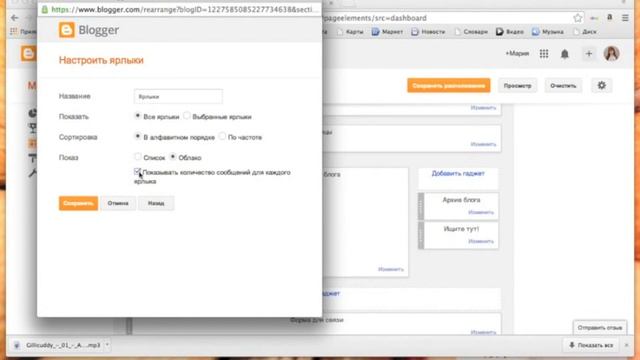Image resolution: width=640 pixels, height=360 pixels.
Task: Sort by В алфавитном порядке
Action: pyautogui.click(x=138, y=136)
